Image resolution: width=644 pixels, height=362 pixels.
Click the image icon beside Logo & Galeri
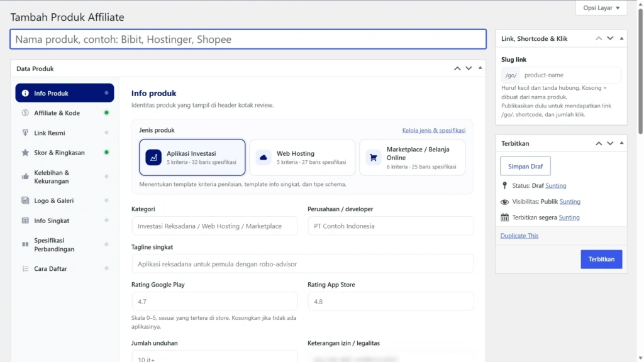25,200
